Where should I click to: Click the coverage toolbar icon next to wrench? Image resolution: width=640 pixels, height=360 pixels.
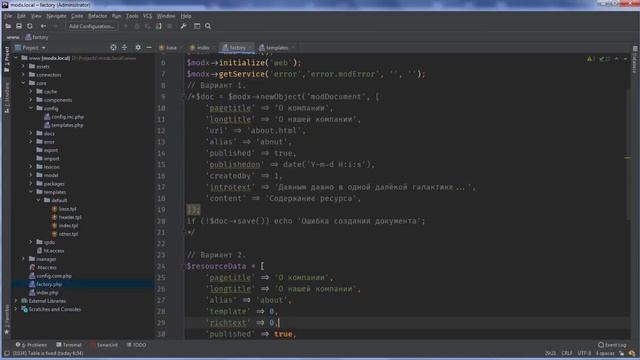click(x=158, y=26)
